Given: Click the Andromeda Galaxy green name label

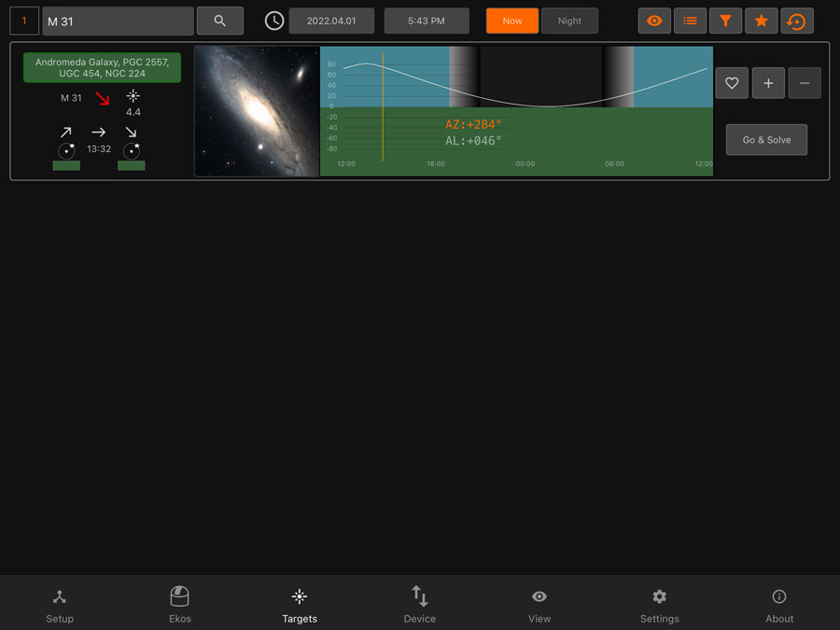Looking at the screenshot, I should [102, 67].
